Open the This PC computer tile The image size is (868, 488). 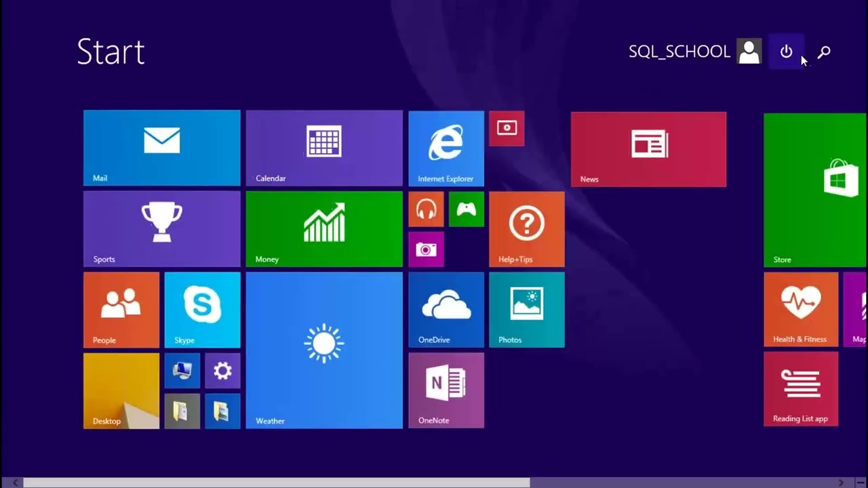[x=182, y=371]
